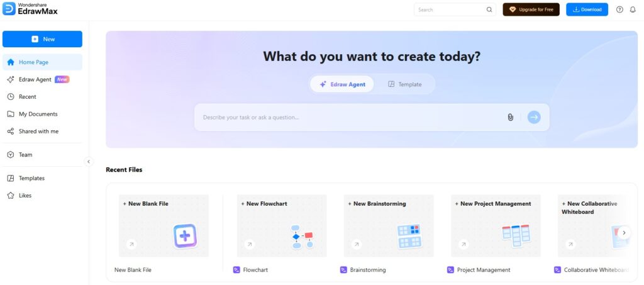644x285 pixels.
Task: Click the Download button
Action: tap(587, 9)
